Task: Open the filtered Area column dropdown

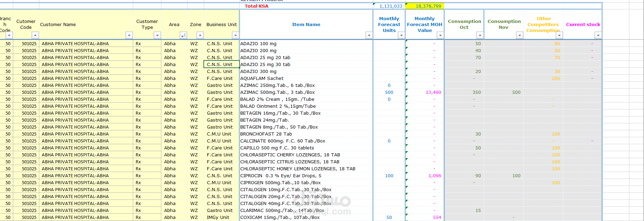Action: 183,35
